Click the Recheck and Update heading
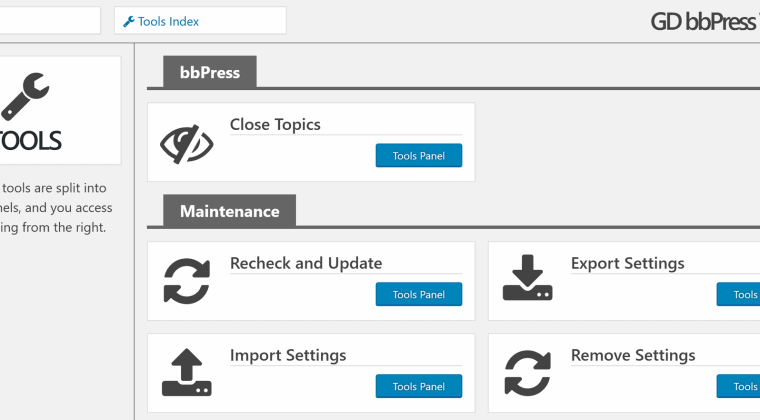 (306, 263)
